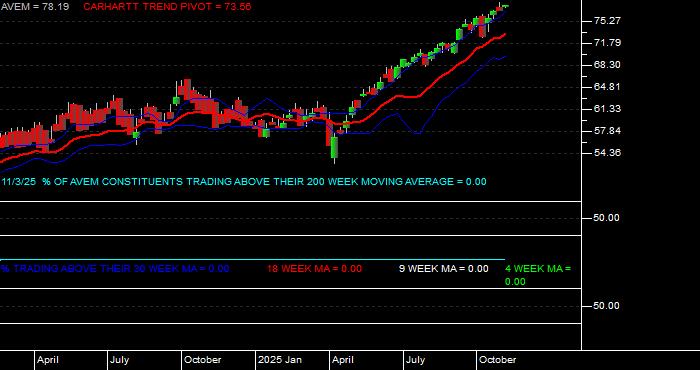Click the 54.36 price axis value
Viewport: 700px width, 370px height.
[x=608, y=153]
